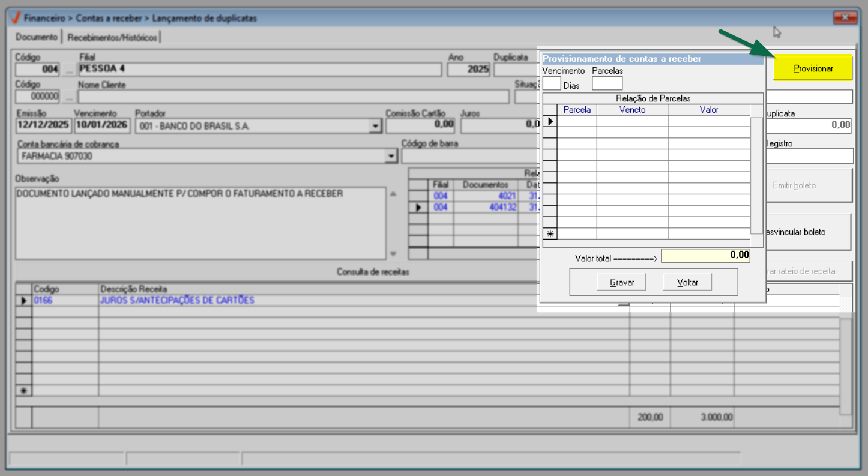Open the client code lookup ellipsis button

coord(68,97)
